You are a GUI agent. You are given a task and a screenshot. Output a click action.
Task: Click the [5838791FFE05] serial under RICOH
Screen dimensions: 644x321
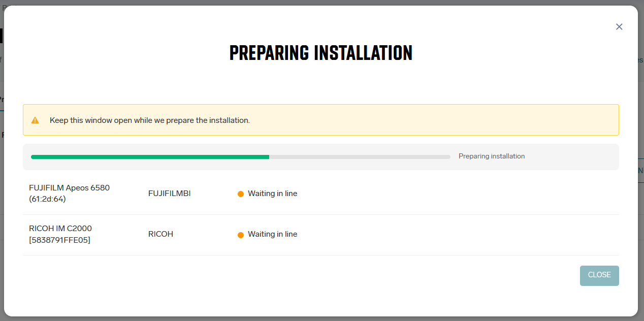[x=60, y=240]
